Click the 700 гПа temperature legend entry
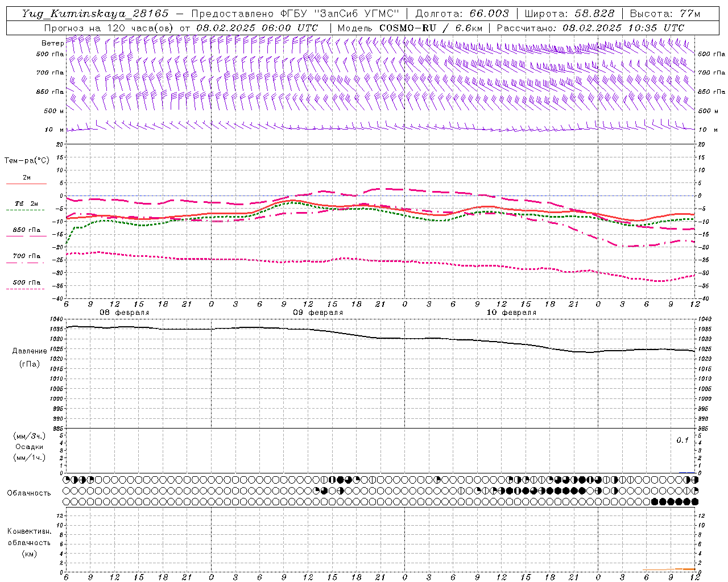This screenshot has height=582, width=728. coord(27,256)
